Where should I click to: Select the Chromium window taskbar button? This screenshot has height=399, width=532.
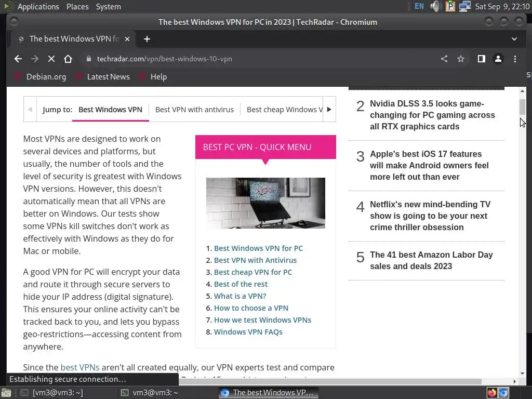click(268, 393)
